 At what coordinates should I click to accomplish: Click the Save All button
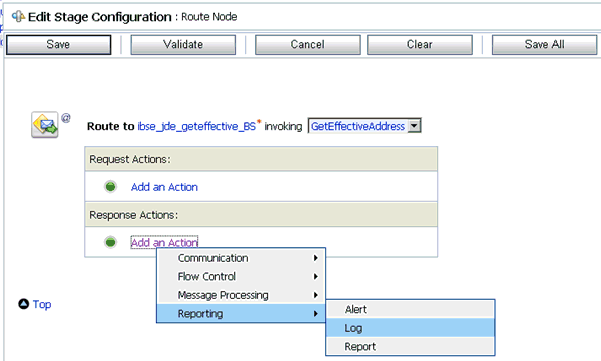[x=544, y=44]
